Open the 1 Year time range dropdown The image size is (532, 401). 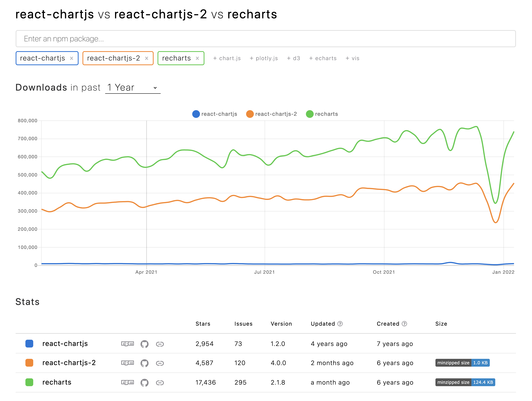point(133,87)
